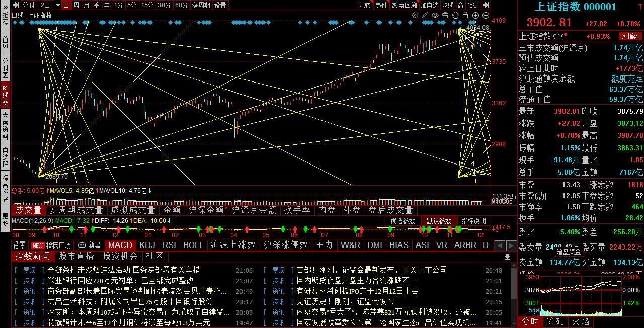This screenshot has width=644, height=328.
Task: Create a new indicator with 新建
Action: 91,245
